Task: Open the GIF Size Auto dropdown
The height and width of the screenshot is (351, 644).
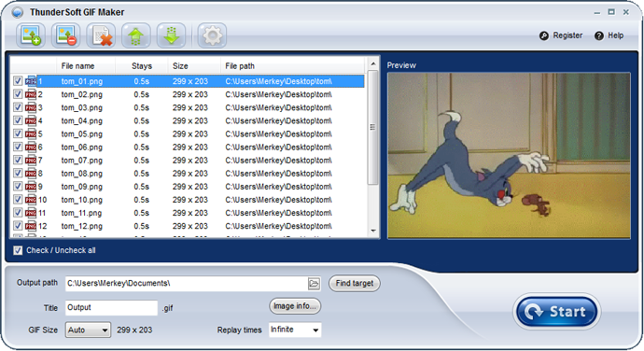Action: [88, 330]
